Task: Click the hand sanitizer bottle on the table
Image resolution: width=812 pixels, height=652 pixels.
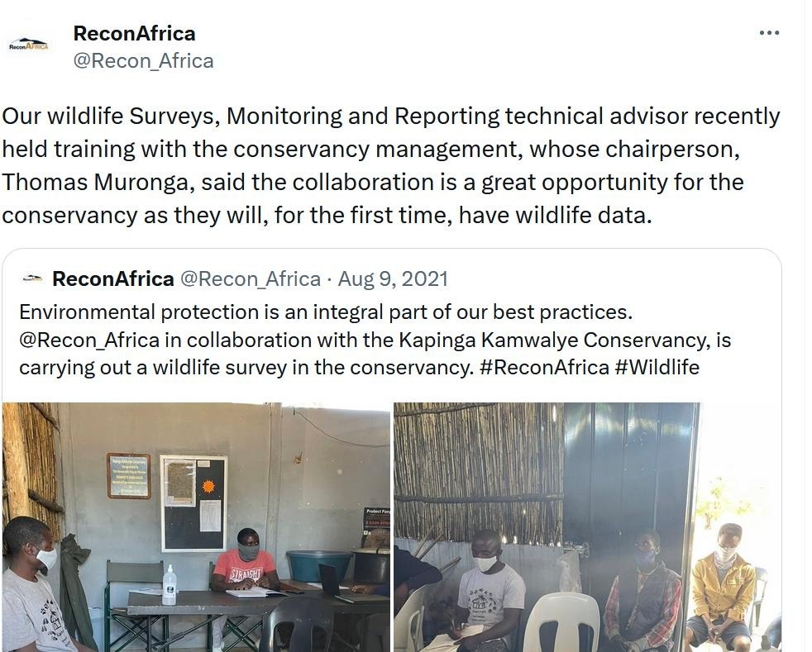Action: pyautogui.click(x=169, y=586)
